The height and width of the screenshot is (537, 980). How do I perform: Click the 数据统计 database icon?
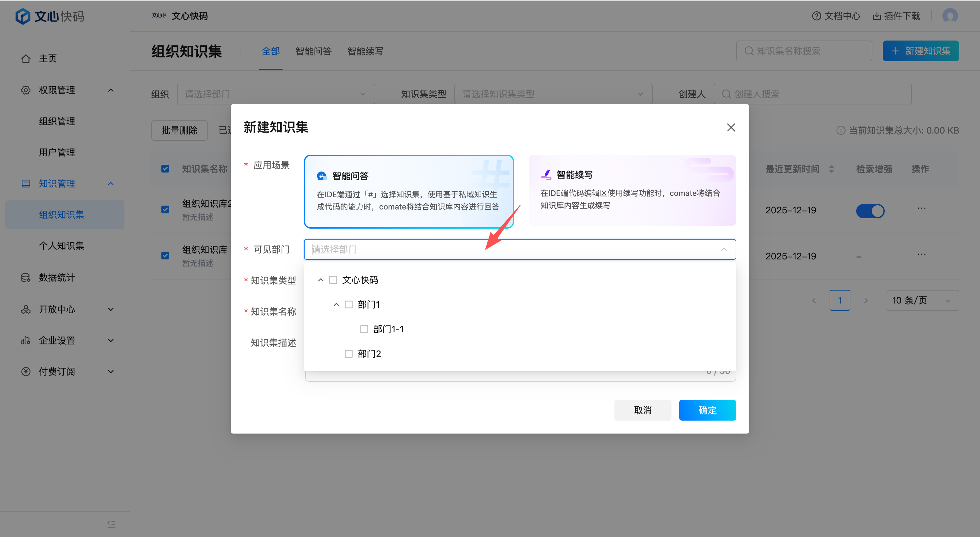coord(26,278)
